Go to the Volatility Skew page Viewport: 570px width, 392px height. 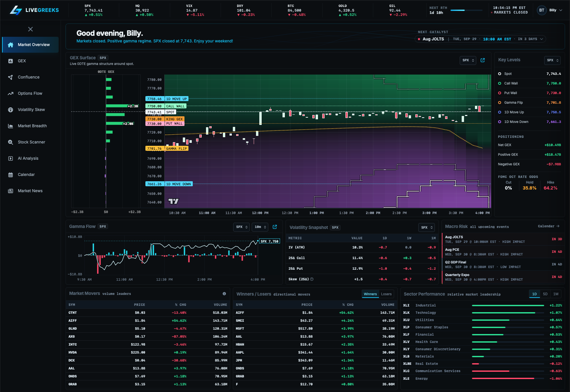click(30, 110)
